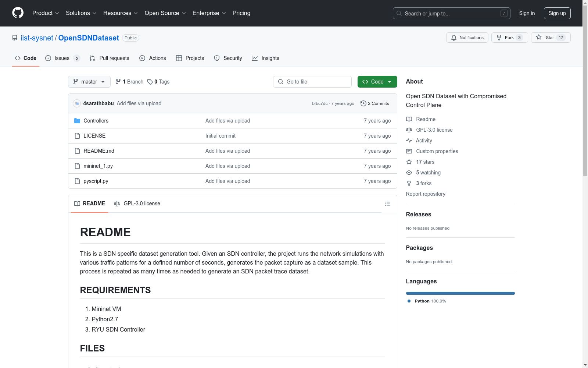Click the Python language color dot

tap(409, 301)
